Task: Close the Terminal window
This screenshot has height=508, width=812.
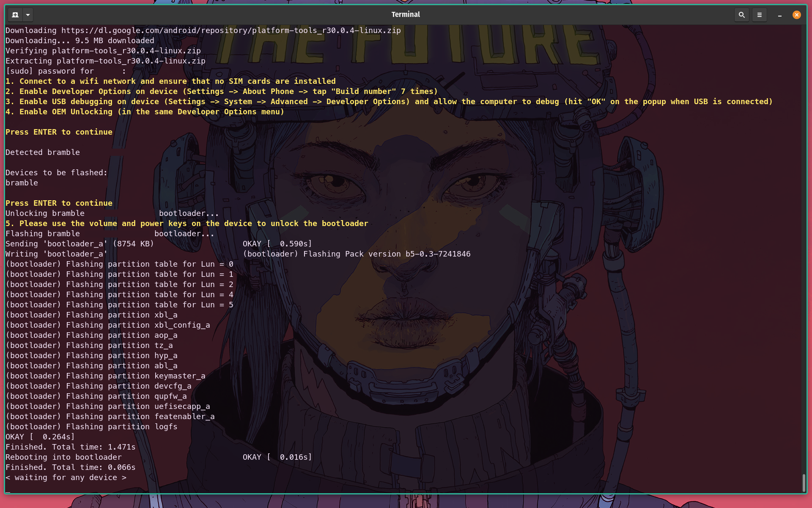Action: point(796,15)
